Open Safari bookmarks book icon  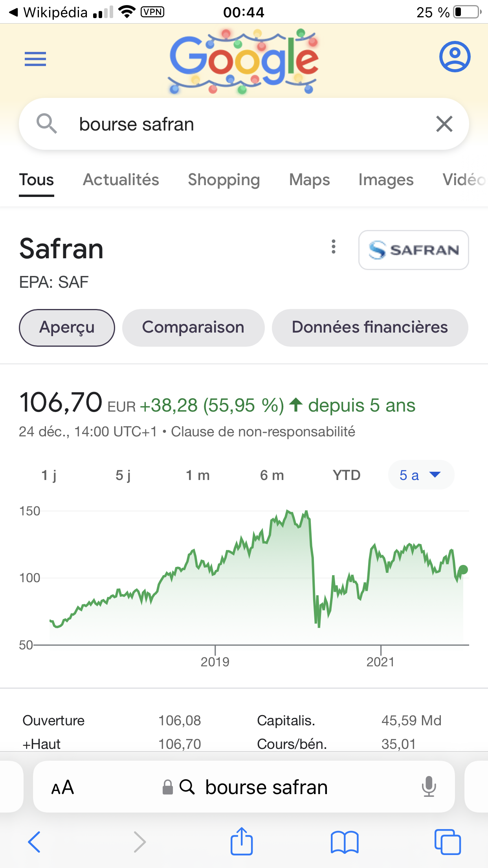tap(345, 842)
